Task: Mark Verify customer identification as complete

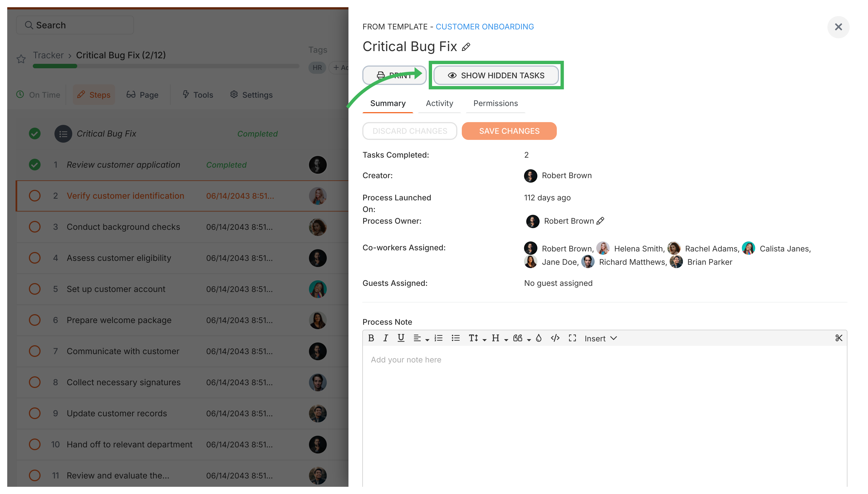Action: click(35, 196)
